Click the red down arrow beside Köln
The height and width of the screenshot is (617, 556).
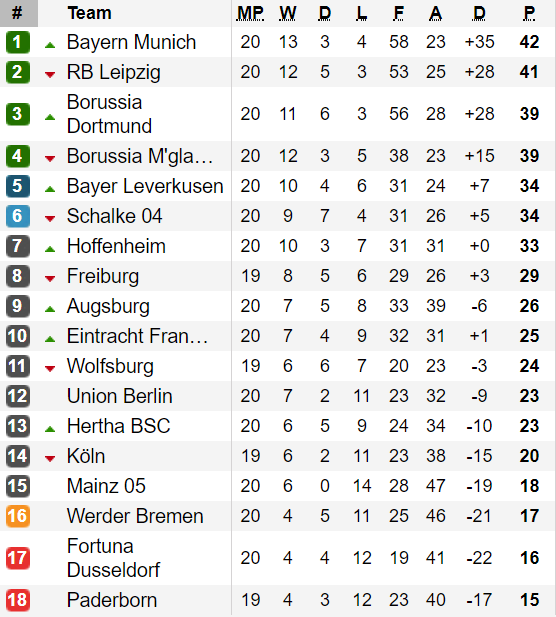pos(50,459)
